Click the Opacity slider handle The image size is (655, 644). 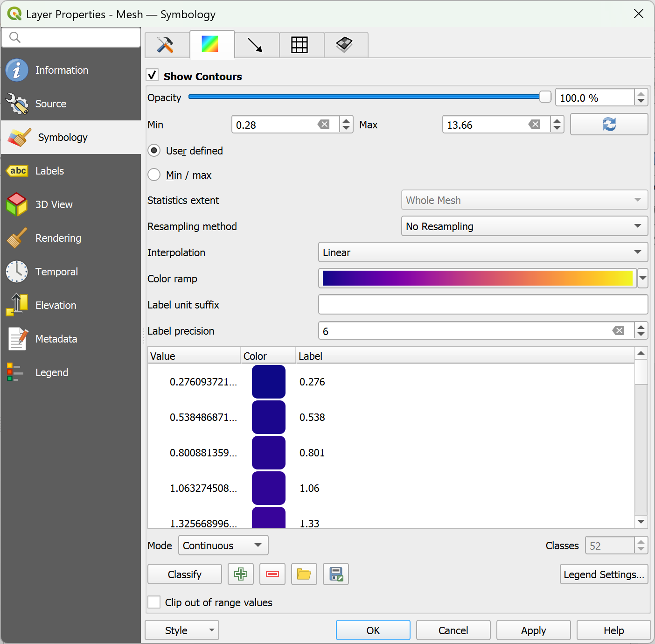[x=545, y=97]
